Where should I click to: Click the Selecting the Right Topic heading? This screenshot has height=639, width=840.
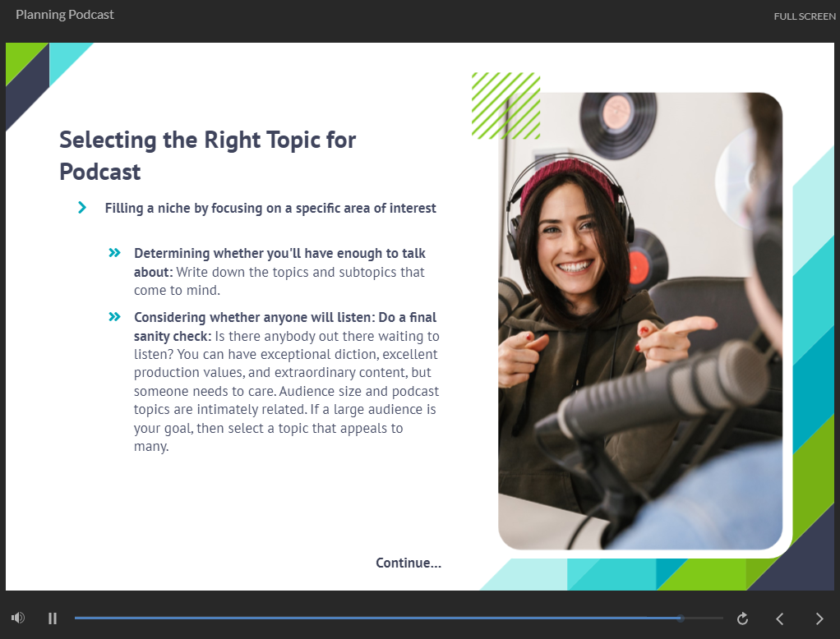click(207, 155)
